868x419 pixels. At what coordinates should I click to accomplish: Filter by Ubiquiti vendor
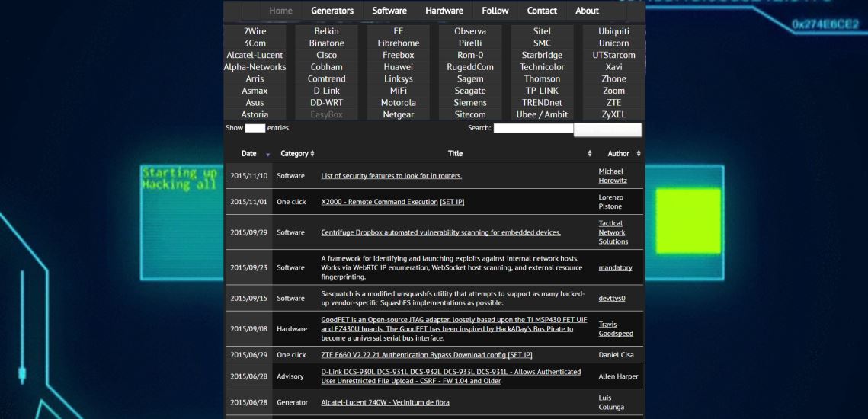(x=614, y=31)
